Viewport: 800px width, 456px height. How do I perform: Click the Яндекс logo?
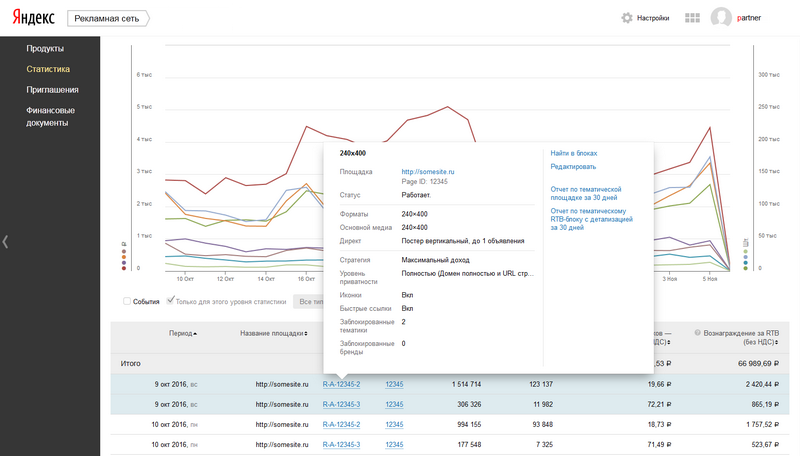click(32, 18)
